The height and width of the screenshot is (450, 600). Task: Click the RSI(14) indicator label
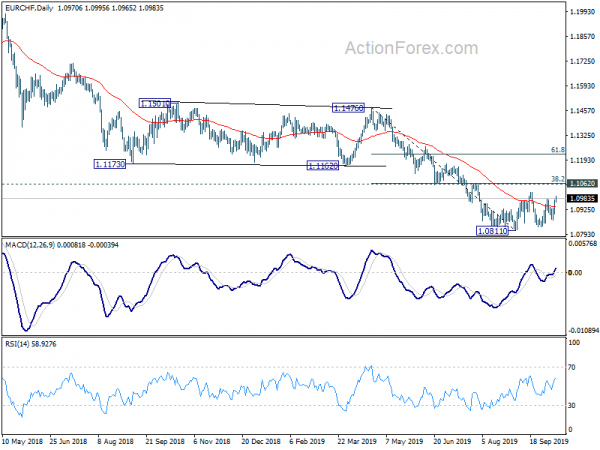17,344
